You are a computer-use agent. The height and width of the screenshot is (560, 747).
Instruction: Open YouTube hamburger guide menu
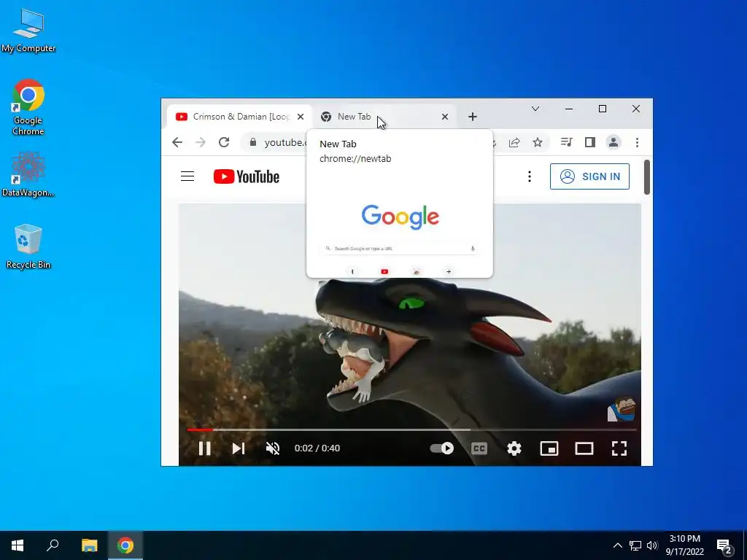coord(187,176)
